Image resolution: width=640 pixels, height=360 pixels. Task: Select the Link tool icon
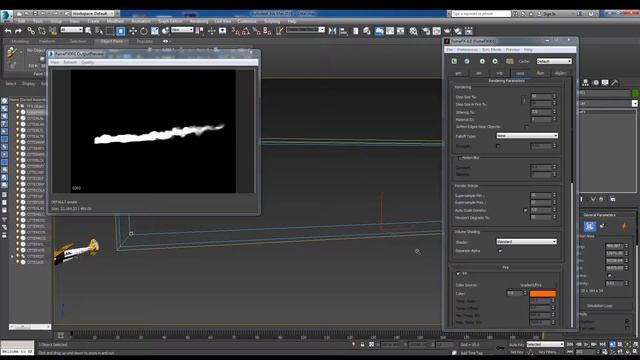31,31
